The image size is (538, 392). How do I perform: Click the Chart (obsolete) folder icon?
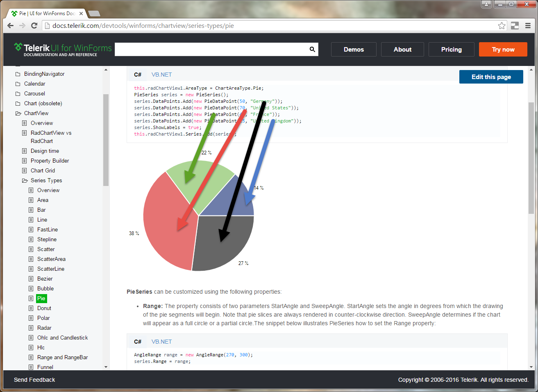[x=18, y=104]
